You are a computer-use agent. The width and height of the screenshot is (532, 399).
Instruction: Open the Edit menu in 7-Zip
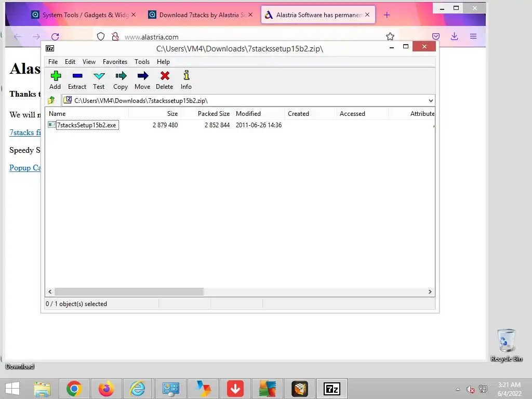pos(70,62)
